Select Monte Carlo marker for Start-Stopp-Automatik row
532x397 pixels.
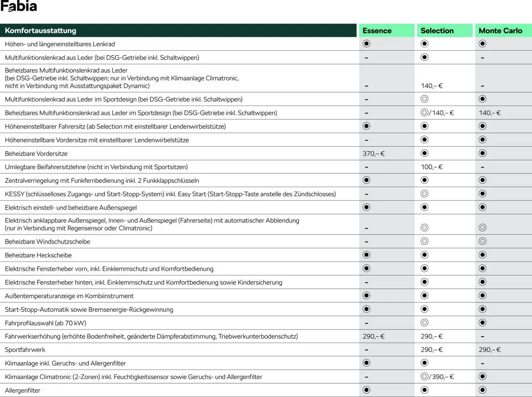coord(483,309)
